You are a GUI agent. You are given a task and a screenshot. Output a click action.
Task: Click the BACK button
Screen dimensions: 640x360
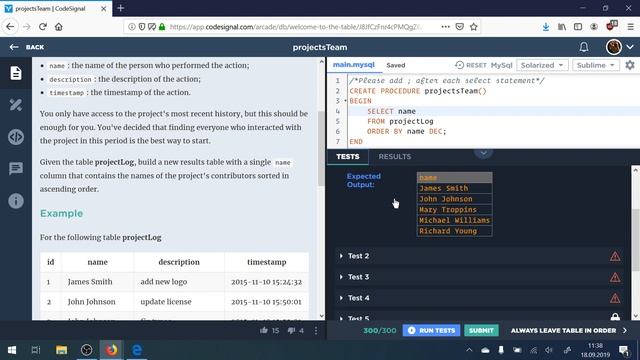[27, 47]
